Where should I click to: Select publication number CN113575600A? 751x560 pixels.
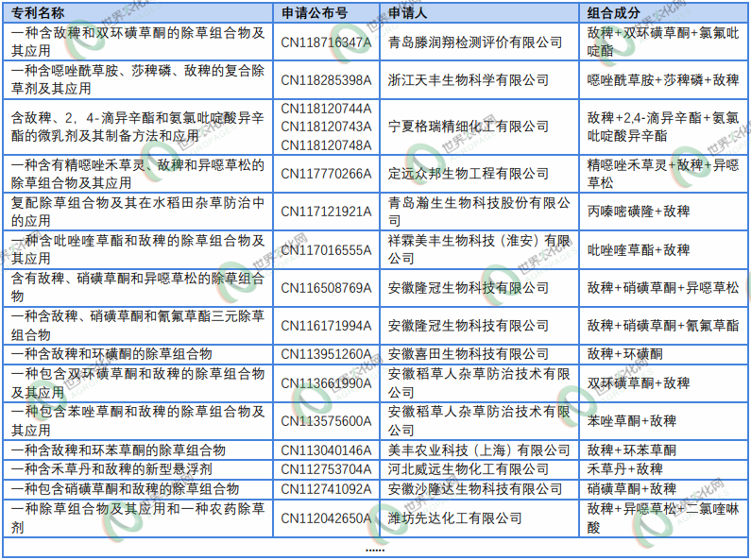326,421
